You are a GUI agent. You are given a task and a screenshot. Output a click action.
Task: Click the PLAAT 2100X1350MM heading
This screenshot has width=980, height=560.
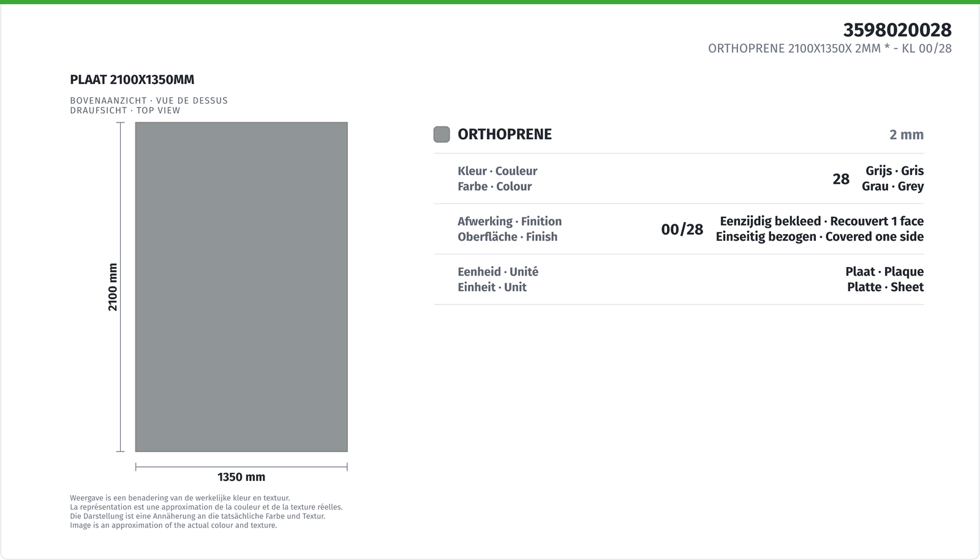click(x=132, y=80)
